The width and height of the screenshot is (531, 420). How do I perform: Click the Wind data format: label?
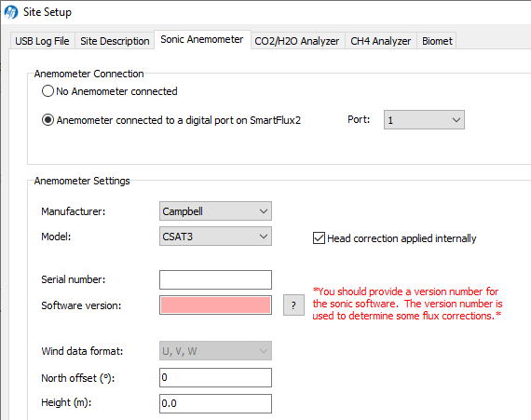coord(82,351)
